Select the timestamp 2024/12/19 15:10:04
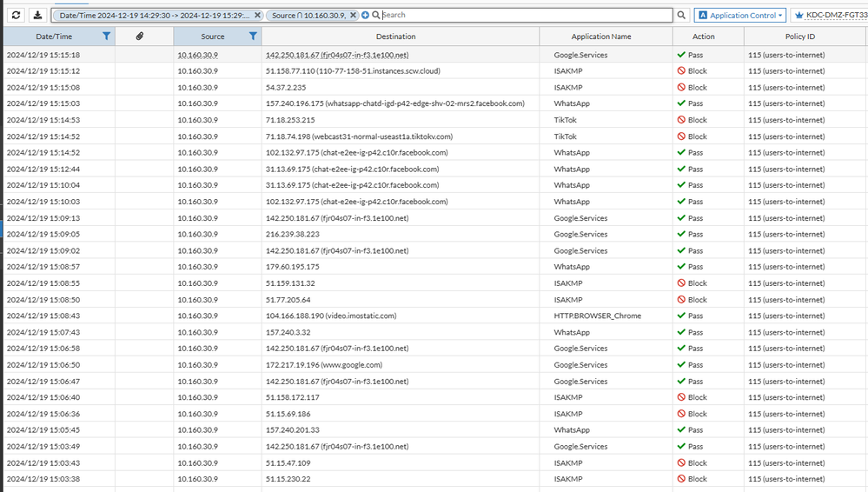Screen dimensions: 868x492 (x=43, y=185)
